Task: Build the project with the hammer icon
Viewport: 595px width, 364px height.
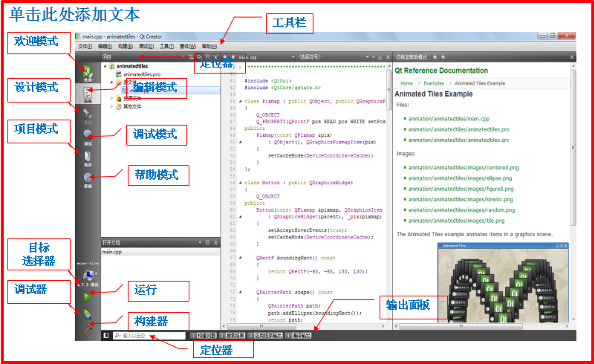Action: [88, 328]
